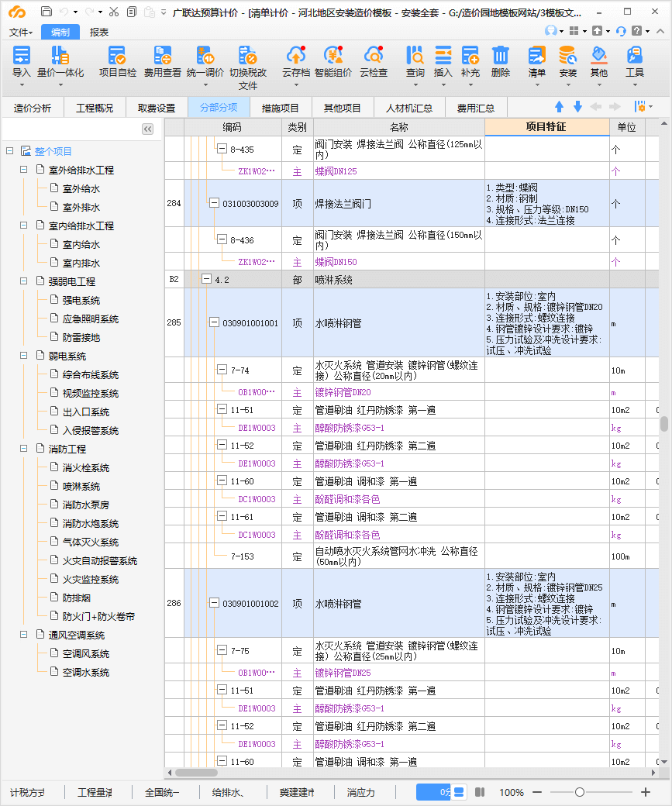Collapse the 喷淋系统 4.2 section row

206,280
